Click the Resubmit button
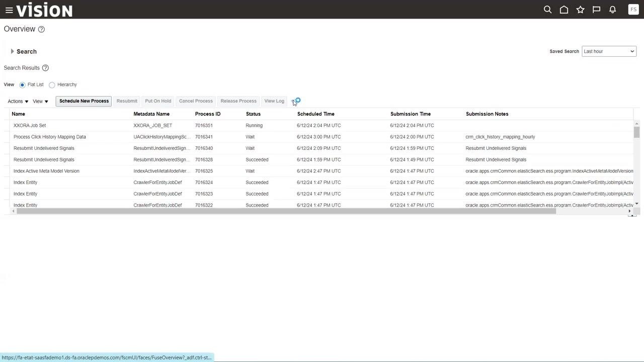Viewport: 644px width, 362px height. tap(127, 101)
